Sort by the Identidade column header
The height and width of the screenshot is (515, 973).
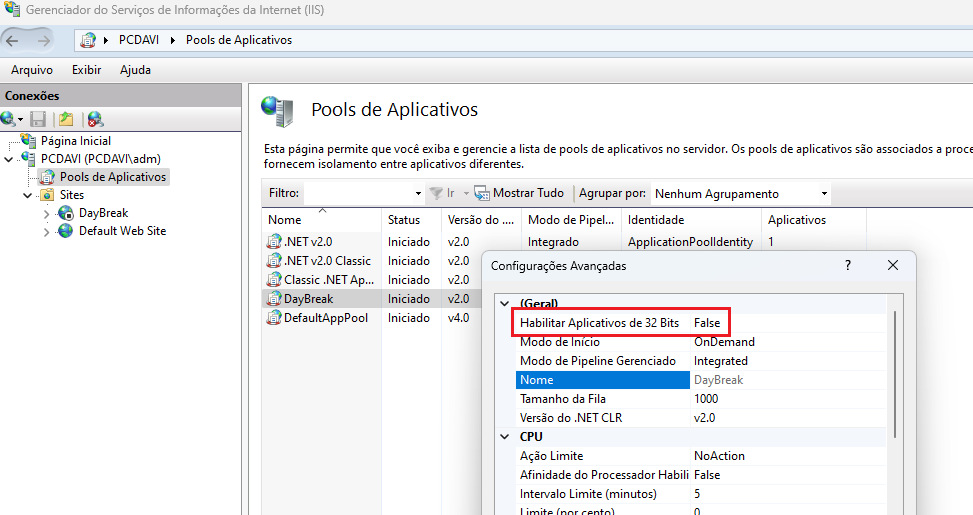691,220
